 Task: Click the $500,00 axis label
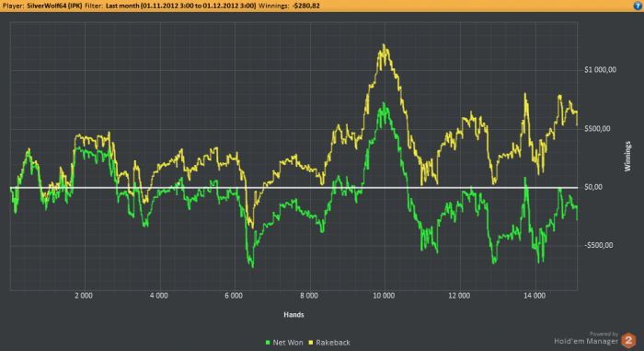597,129
